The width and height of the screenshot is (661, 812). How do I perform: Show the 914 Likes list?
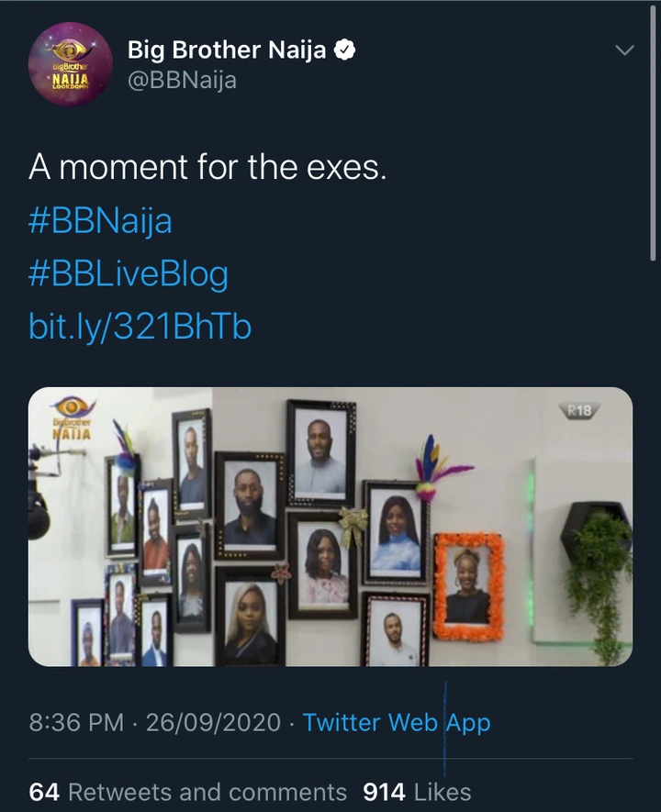pyautogui.click(x=417, y=792)
